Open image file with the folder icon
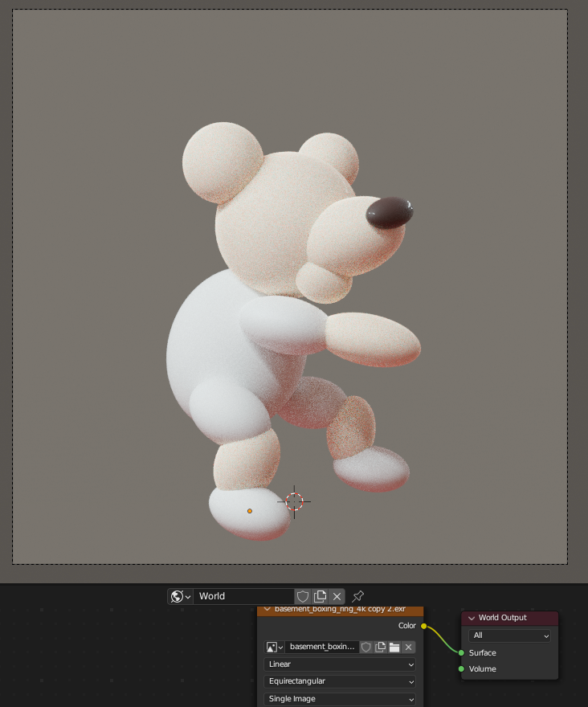 [x=394, y=647]
